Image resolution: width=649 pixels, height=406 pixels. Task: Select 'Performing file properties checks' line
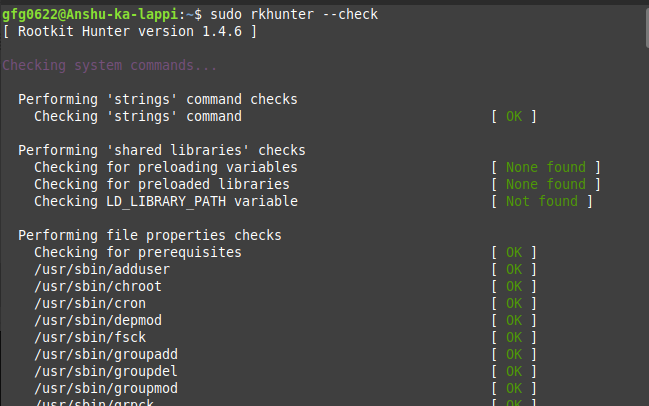point(150,235)
